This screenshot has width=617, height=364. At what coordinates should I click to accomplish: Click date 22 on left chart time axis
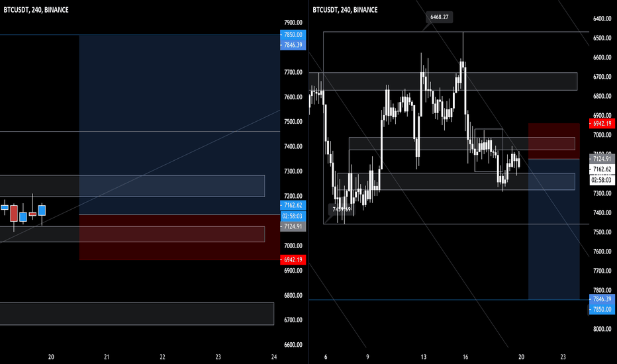click(162, 357)
